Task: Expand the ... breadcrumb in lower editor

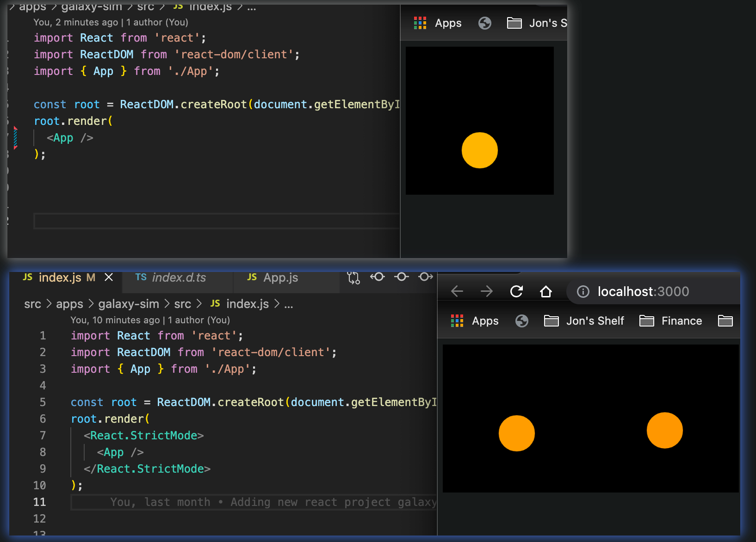Action: coord(289,305)
